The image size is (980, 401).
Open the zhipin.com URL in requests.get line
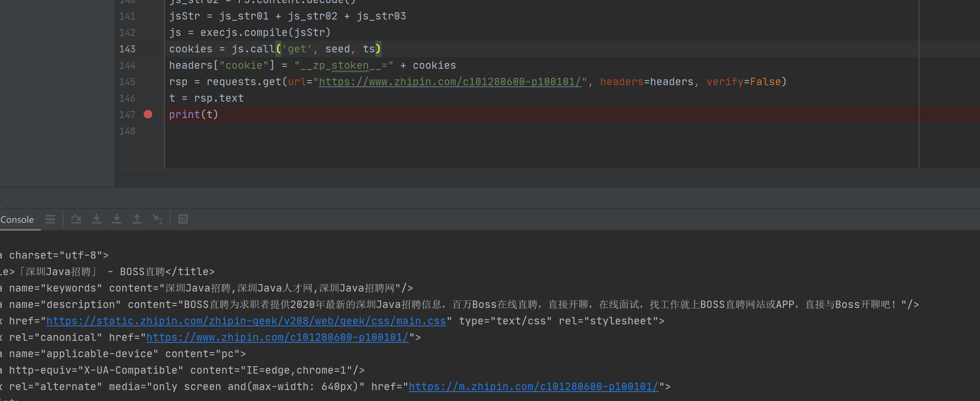point(450,82)
